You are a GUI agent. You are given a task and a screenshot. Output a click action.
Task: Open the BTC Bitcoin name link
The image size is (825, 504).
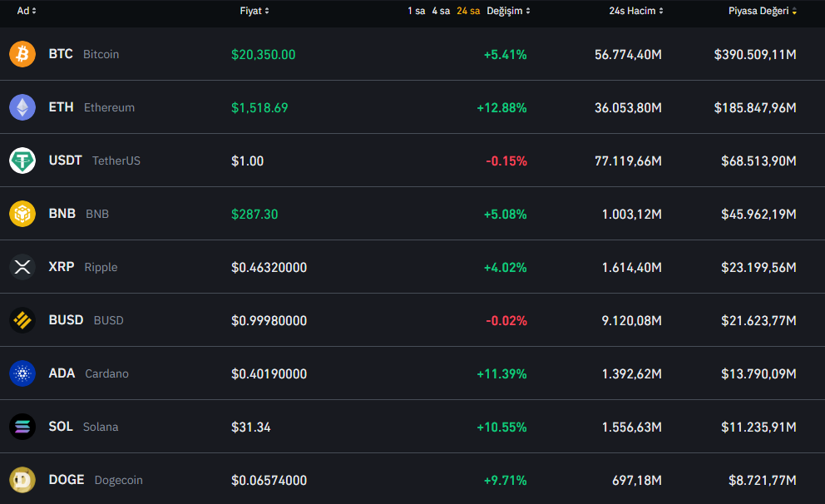pyautogui.click(x=83, y=54)
